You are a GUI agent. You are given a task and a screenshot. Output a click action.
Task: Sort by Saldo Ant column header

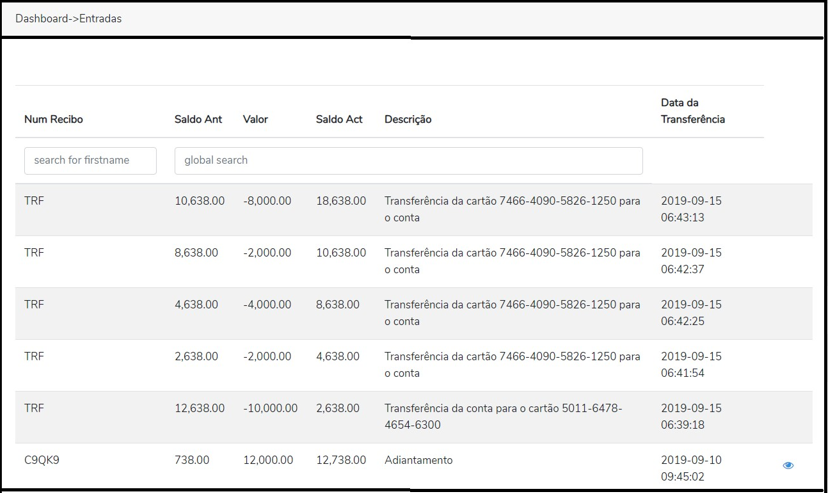point(198,119)
